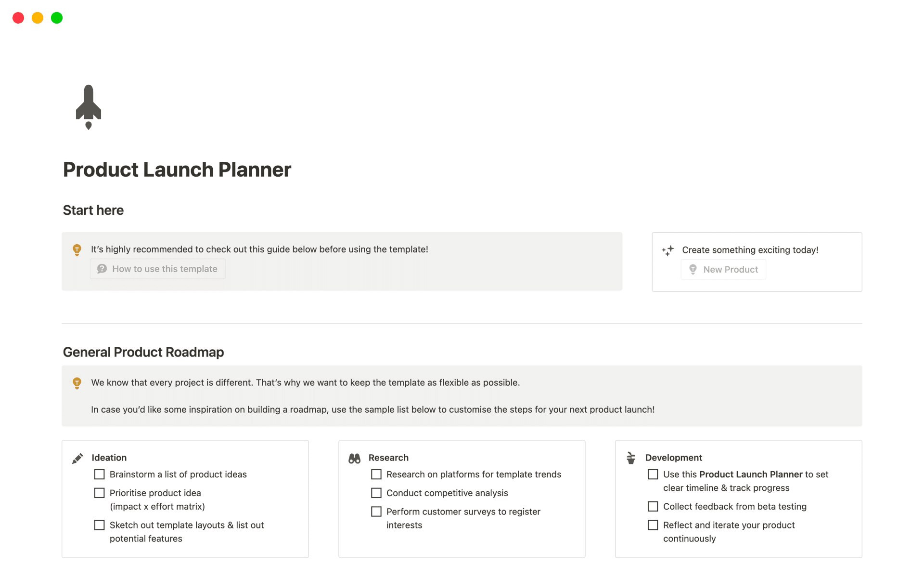
Task: Check off Research on platforms for template trends
Action: pyautogui.click(x=376, y=474)
